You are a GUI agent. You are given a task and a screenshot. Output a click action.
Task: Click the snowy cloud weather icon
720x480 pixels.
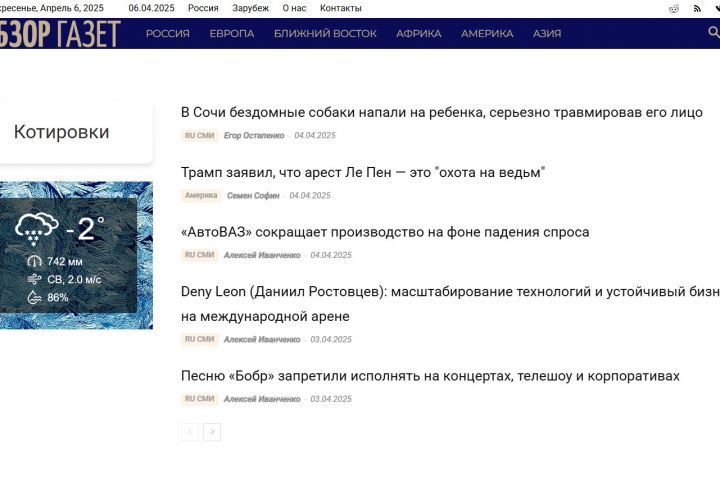point(37,229)
